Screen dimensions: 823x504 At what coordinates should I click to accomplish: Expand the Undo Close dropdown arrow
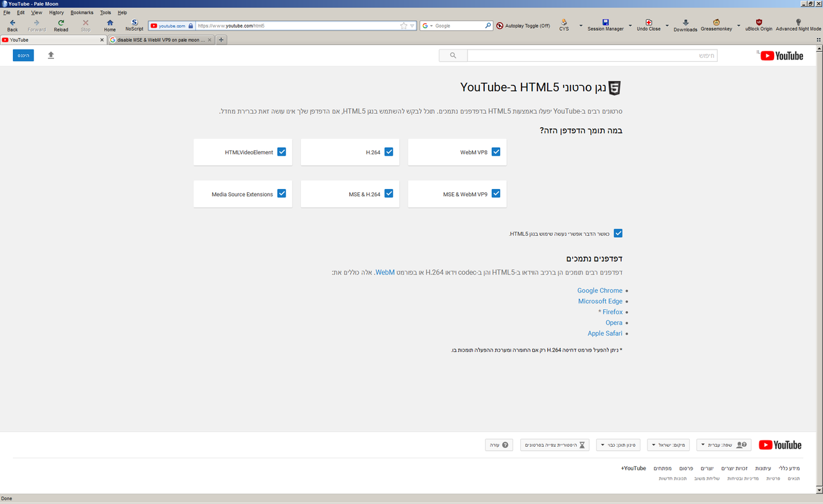tap(667, 26)
